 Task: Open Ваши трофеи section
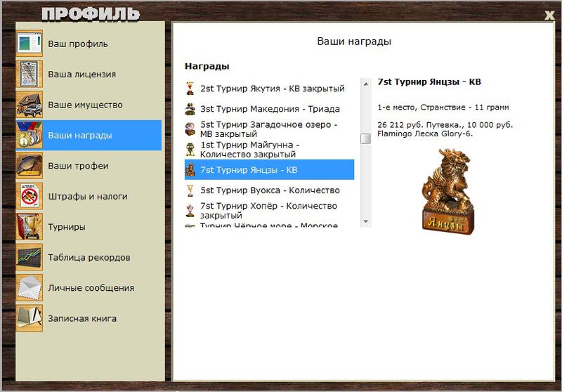click(89, 166)
